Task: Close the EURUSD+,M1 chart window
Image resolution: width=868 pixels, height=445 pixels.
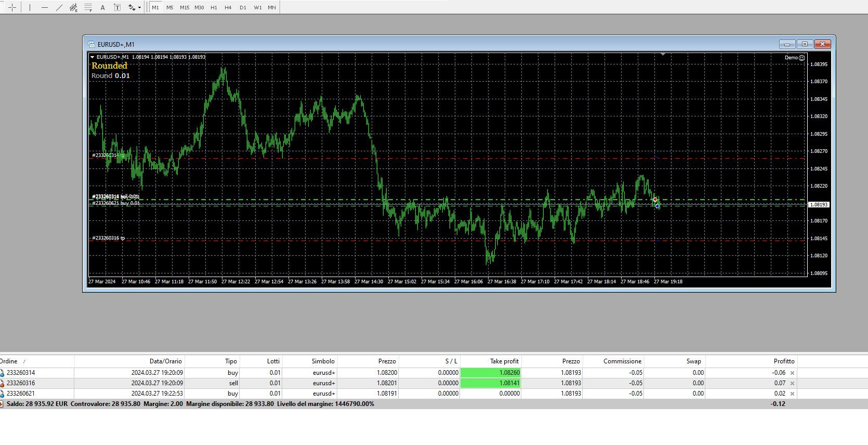Action: (x=822, y=44)
